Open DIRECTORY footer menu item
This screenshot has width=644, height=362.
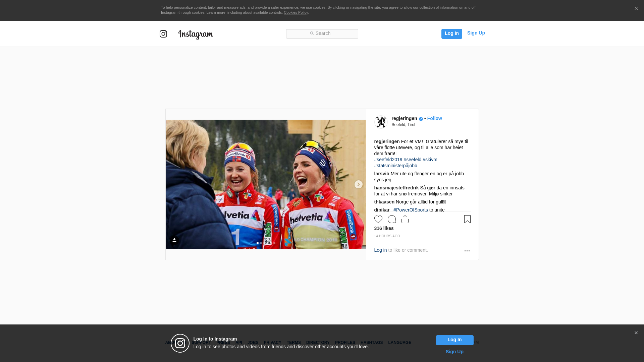coord(318,343)
